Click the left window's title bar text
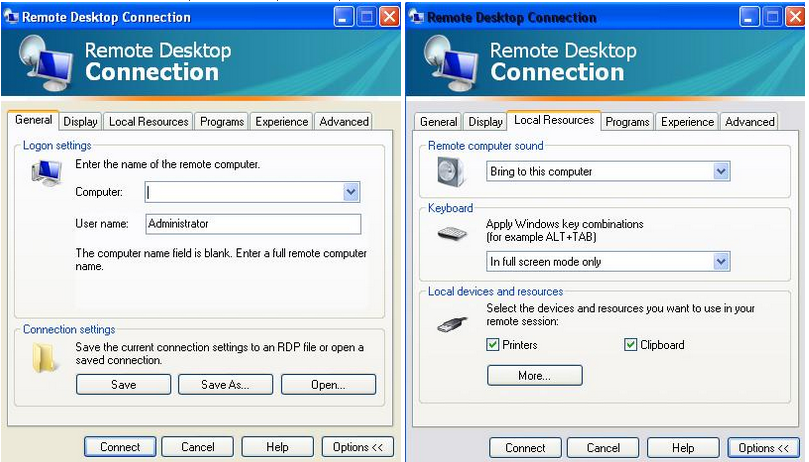Viewport: 809px width, 462px height. coord(106,17)
